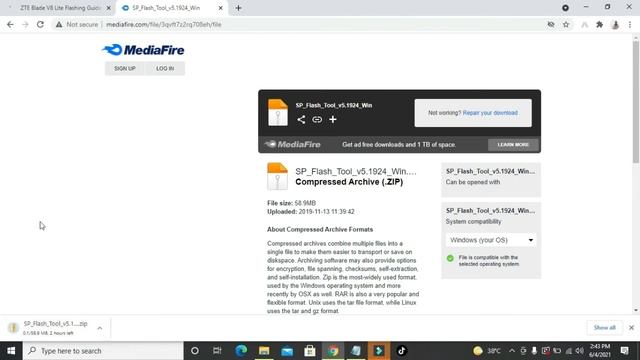Click the plus icon to add file
Screen dimensions: 640x360
333,119
